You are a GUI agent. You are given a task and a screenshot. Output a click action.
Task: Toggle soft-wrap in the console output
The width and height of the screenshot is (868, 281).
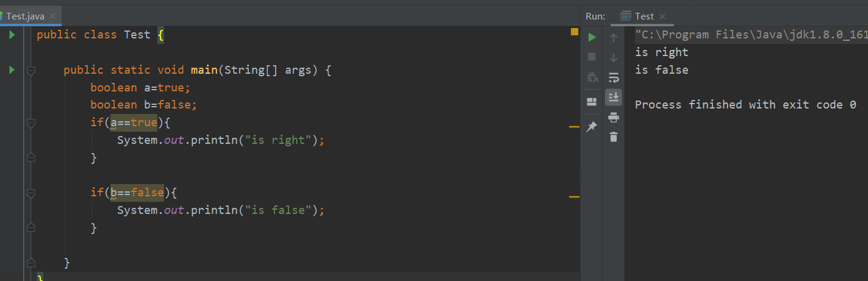pos(614,77)
